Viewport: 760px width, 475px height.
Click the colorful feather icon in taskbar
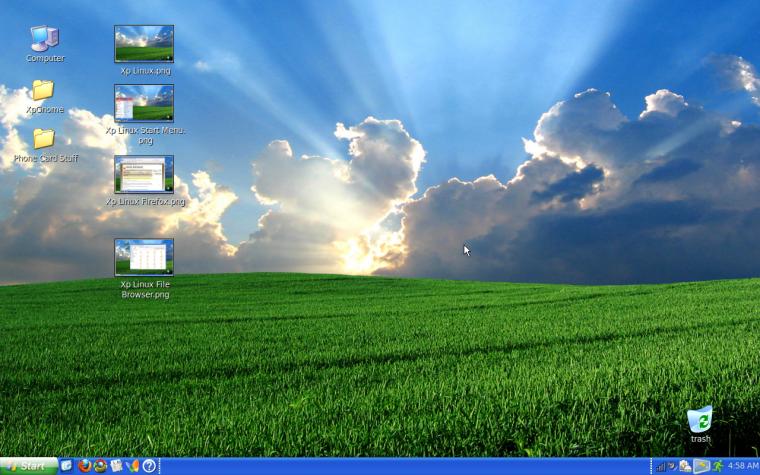point(132,466)
